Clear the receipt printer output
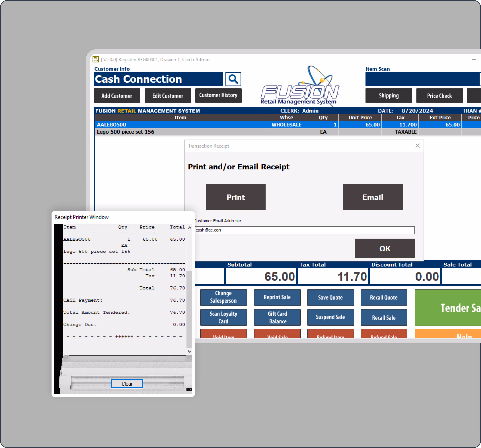Screen dimensions: 481x448 [x=127, y=384]
